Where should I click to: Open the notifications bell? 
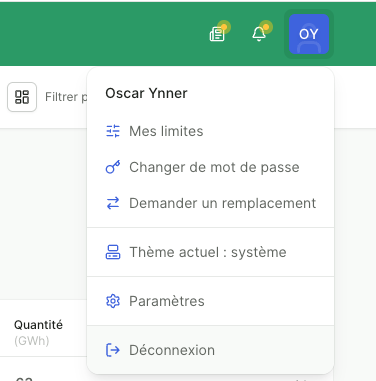coord(259,34)
